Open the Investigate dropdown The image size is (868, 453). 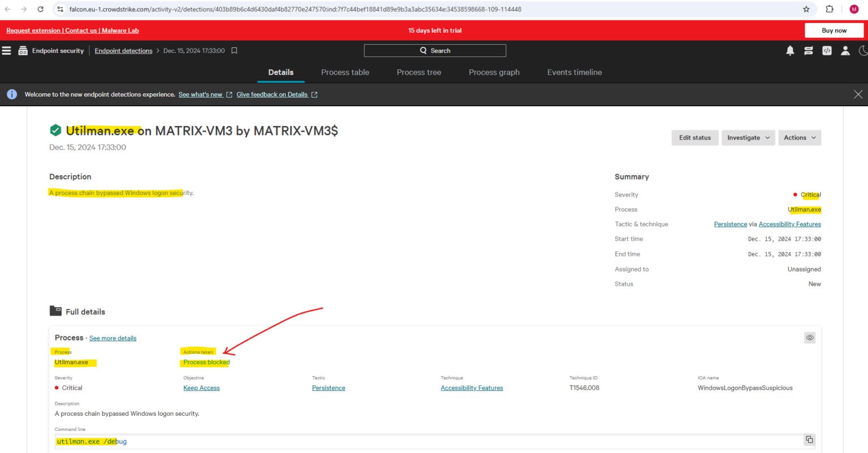pyautogui.click(x=748, y=137)
